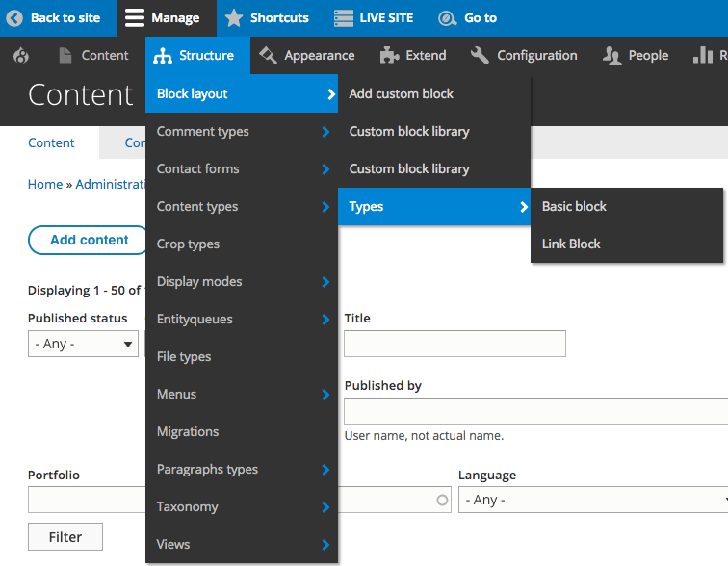Expand Types submenu chevron
Screen dimensions: 728x566
coord(524,207)
